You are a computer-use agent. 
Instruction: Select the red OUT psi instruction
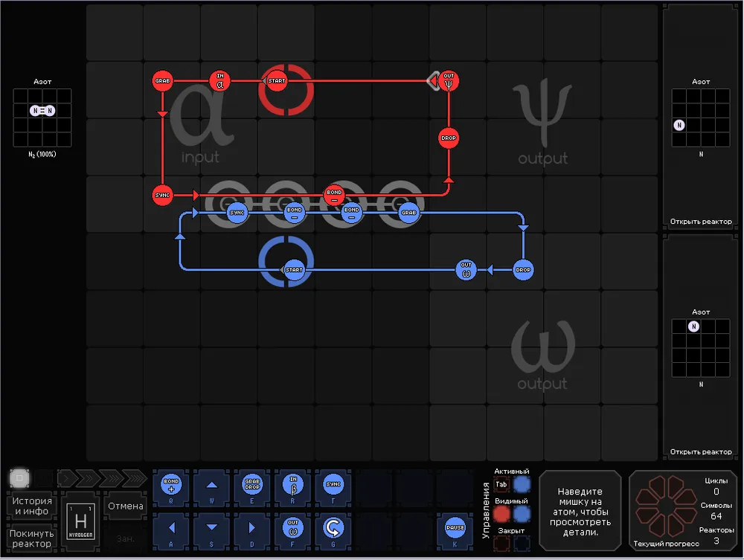(449, 81)
